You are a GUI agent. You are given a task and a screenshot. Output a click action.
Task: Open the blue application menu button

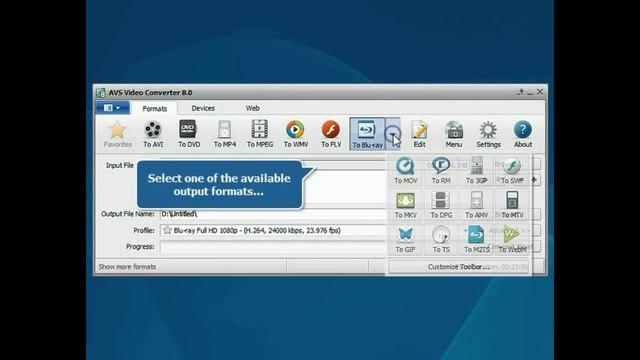pos(112,108)
